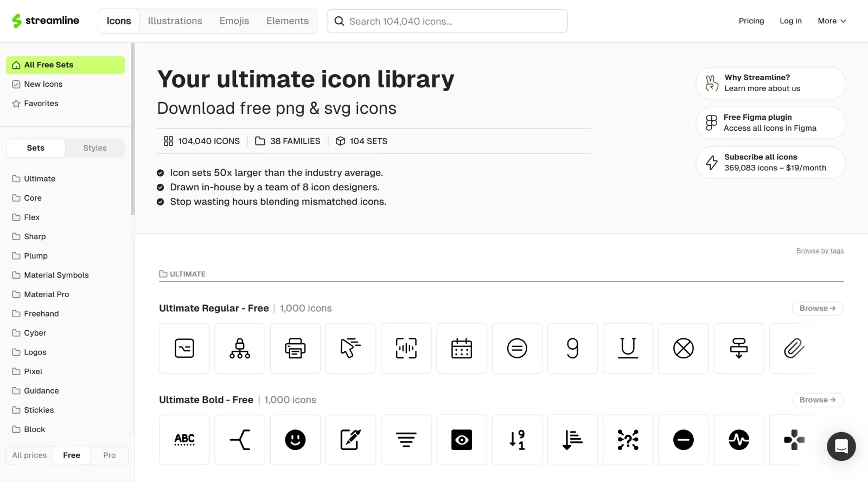Switch price filter to Pro

pos(110,455)
